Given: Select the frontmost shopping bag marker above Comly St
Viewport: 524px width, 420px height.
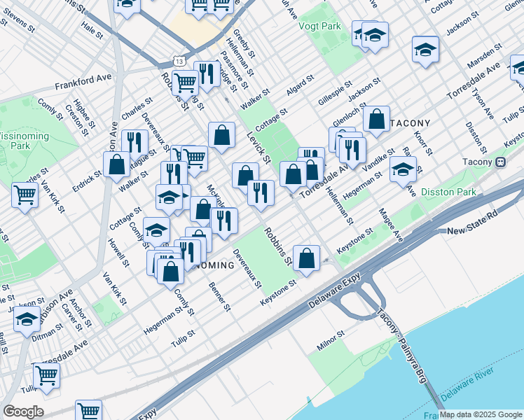Looking at the screenshot, I should tap(170, 272).
